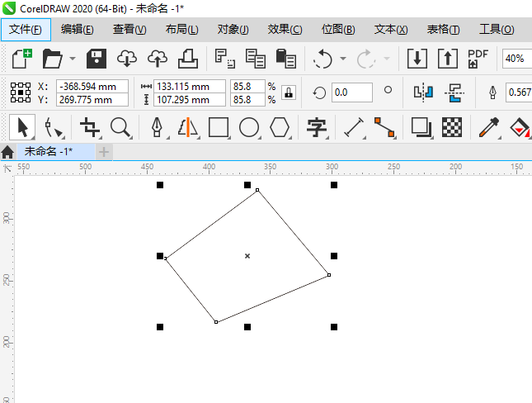The height and width of the screenshot is (403, 532).
Task: Click the cloud download icon
Action: (127, 59)
